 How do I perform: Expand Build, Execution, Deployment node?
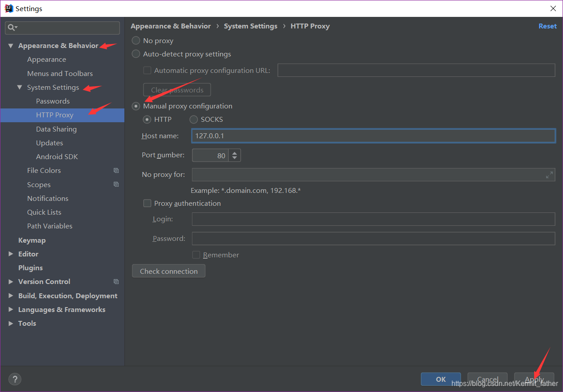tap(11, 296)
